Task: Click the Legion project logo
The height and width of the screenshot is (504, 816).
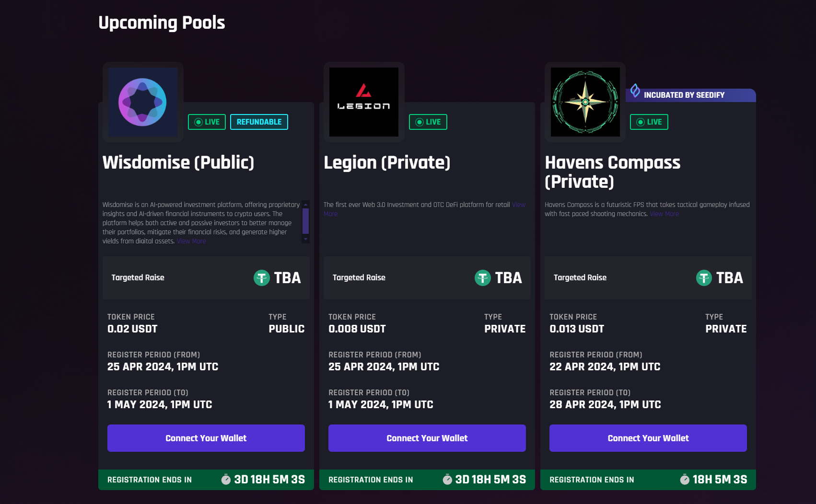Action: pyautogui.click(x=364, y=102)
